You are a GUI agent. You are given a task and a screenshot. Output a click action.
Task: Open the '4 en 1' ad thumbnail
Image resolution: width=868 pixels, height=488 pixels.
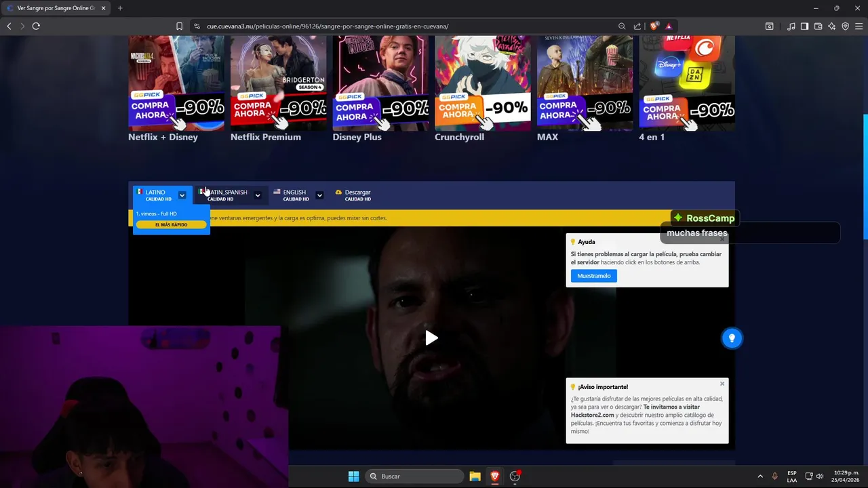687,83
